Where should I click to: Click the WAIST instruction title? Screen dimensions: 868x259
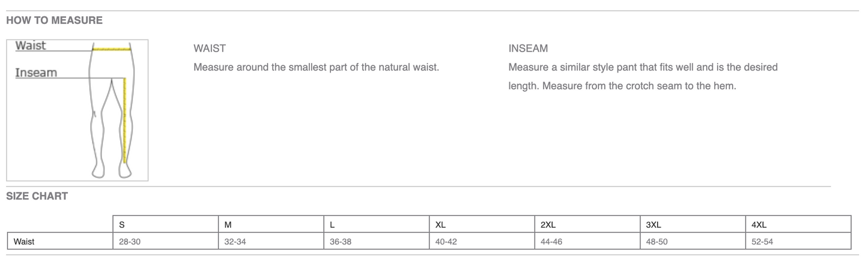tap(209, 49)
